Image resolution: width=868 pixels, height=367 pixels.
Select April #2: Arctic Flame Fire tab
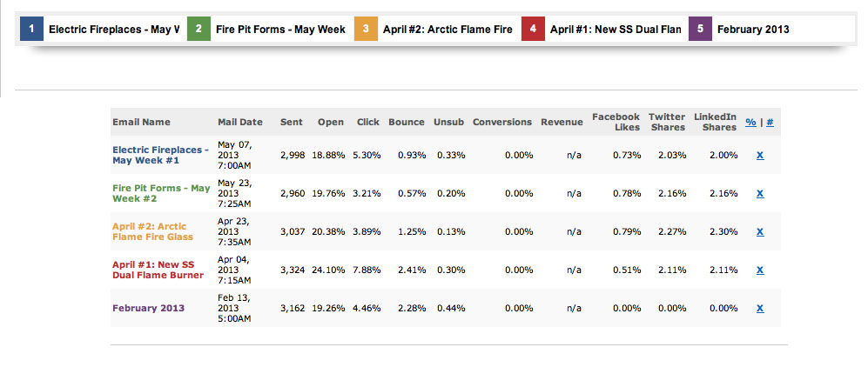447,29
